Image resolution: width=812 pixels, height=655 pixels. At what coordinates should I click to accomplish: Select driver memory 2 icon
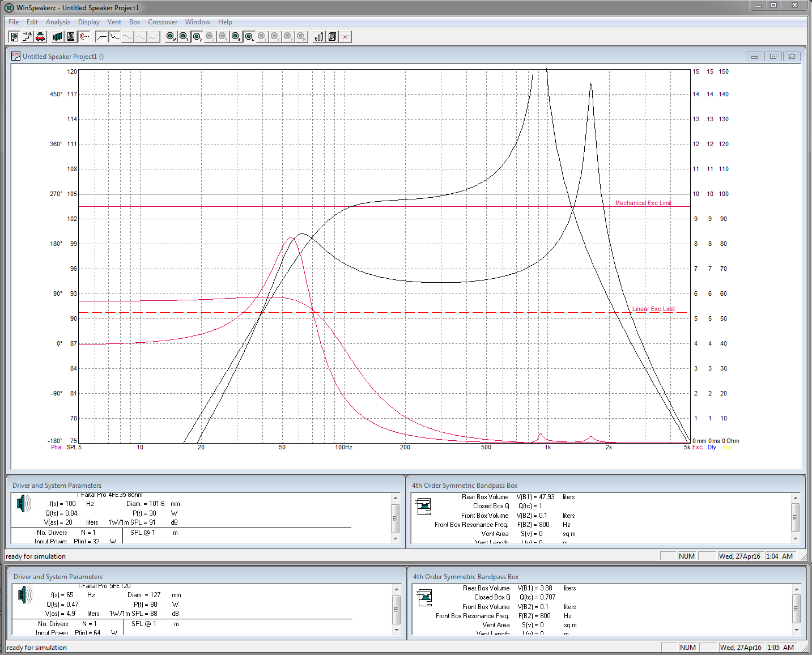point(197,37)
